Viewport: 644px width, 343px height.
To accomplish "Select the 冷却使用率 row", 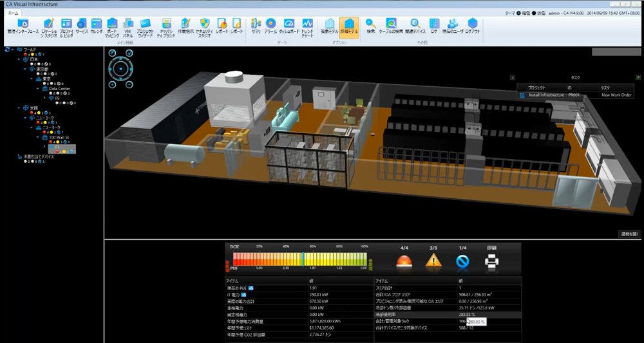I will click(x=448, y=315).
